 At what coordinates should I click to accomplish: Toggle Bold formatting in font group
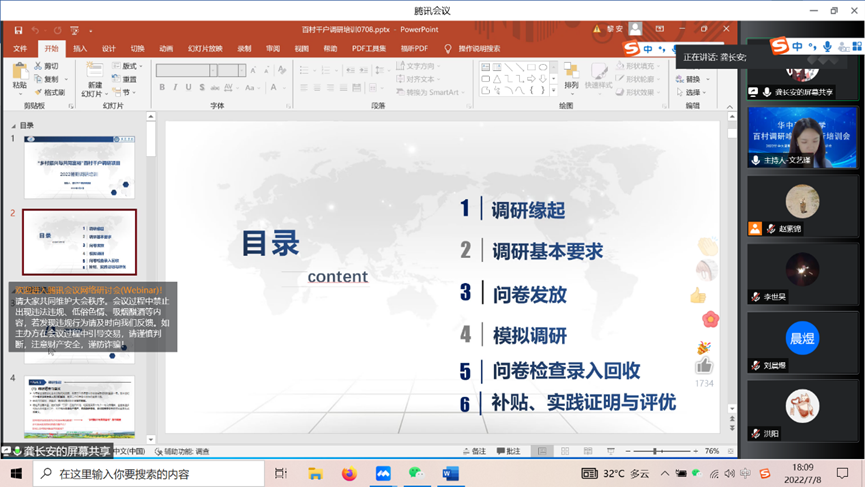[x=162, y=88]
